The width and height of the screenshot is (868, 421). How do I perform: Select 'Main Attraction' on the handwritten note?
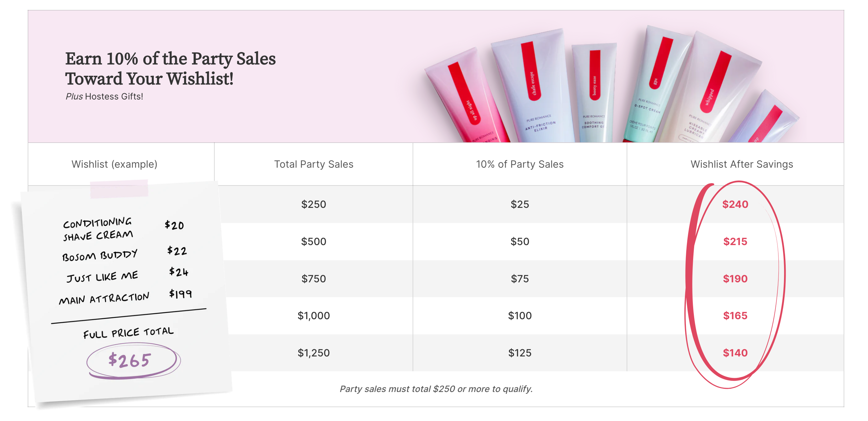104,298
